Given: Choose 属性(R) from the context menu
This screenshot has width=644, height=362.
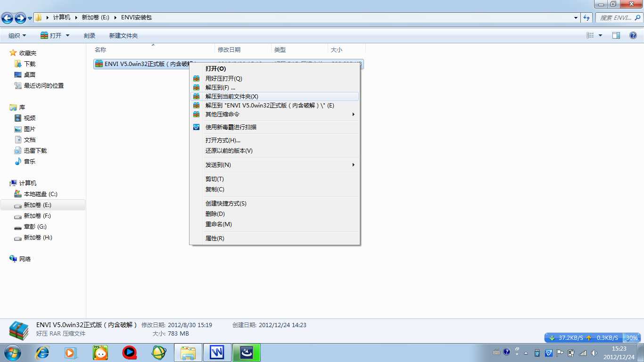Looking at the screenshot, I should click(x=274, y=239).
